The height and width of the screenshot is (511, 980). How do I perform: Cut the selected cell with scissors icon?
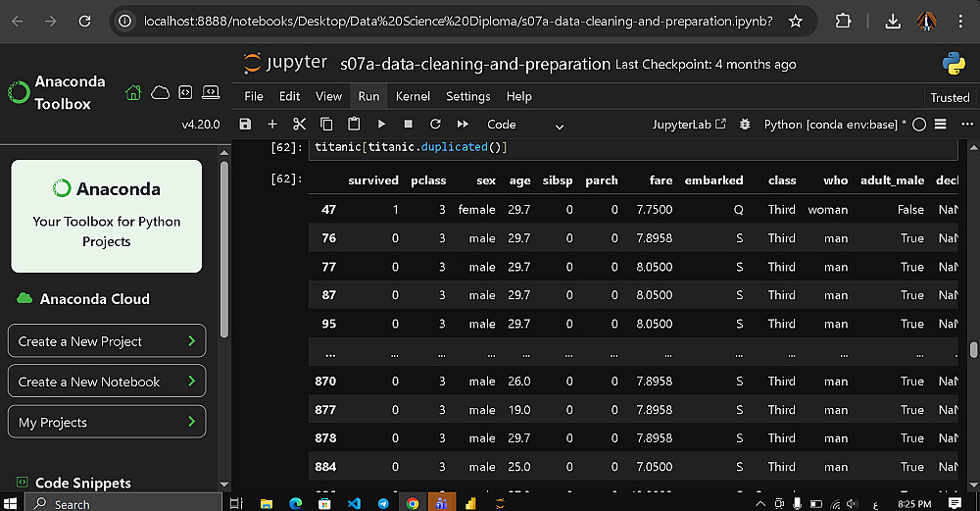(x=300, y=125)
